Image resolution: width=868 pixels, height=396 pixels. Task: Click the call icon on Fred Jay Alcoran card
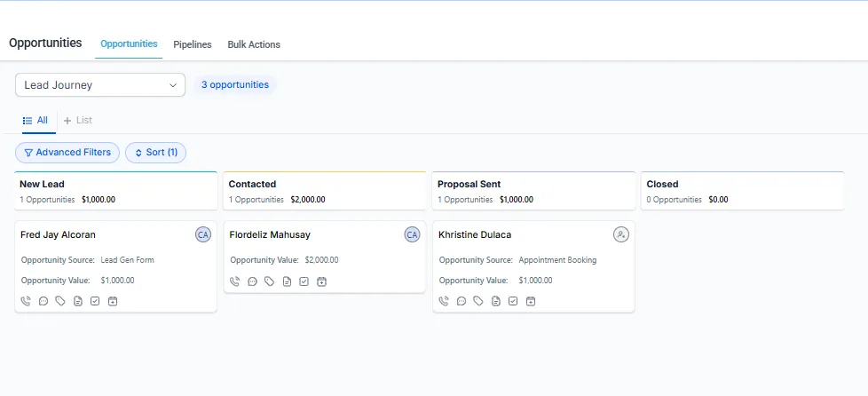click(26, 301)
